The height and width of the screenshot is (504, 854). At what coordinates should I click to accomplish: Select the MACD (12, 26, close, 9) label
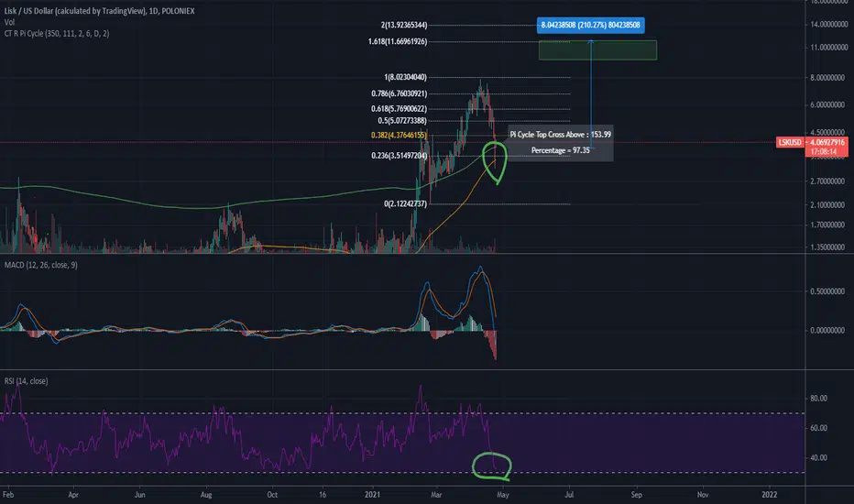(41, 266)
